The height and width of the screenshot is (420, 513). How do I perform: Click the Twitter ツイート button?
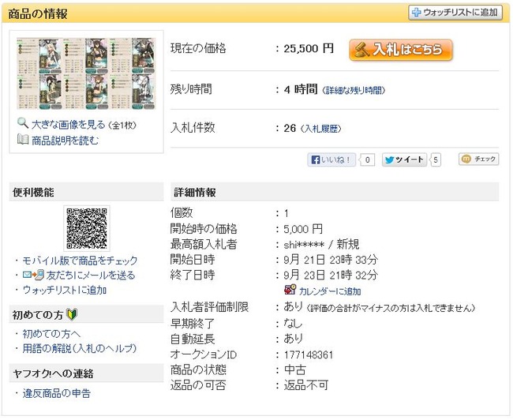point(404,159)
